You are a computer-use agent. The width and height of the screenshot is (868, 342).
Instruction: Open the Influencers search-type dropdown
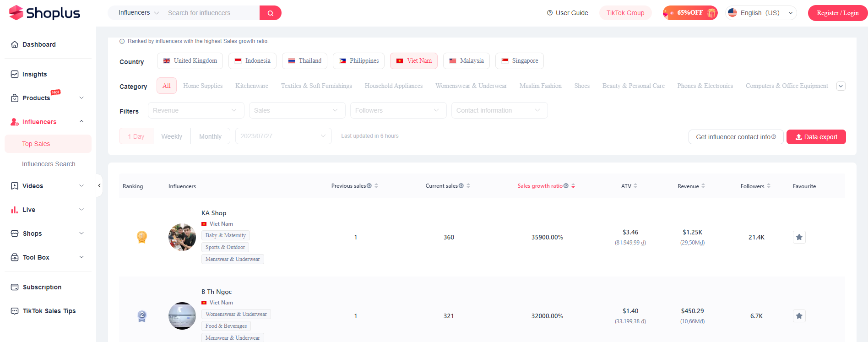click(x=138, y=13)
